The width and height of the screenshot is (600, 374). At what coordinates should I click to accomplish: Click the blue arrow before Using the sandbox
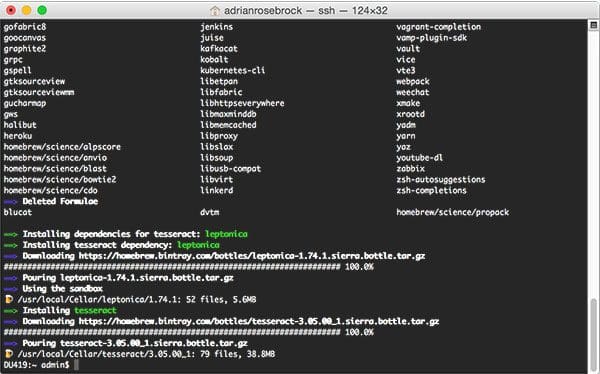10,289
